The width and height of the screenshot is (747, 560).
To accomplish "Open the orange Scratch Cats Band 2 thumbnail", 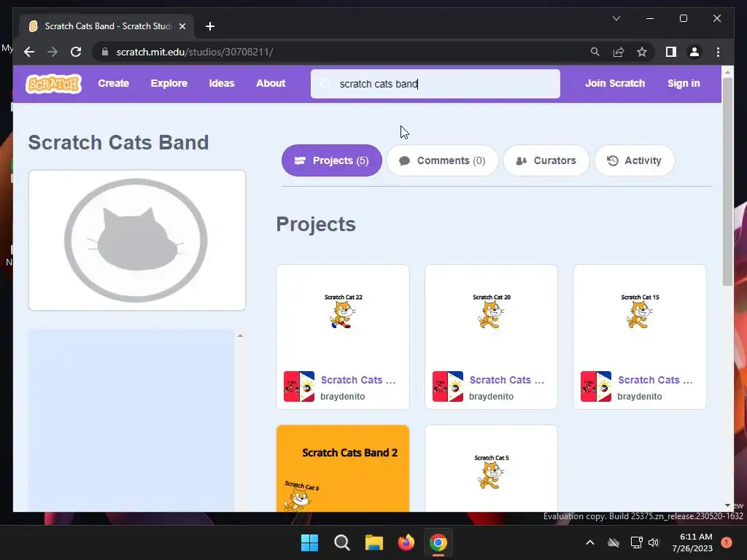I will click(x=343, y=469).
